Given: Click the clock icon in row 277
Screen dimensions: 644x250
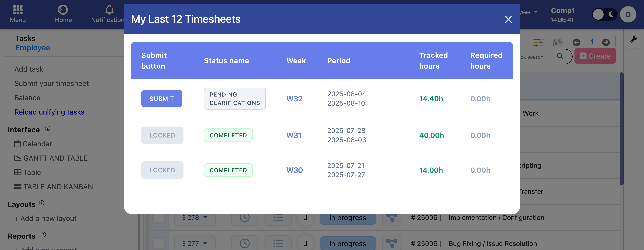Looking at the screenshot, I should point(245,243).
